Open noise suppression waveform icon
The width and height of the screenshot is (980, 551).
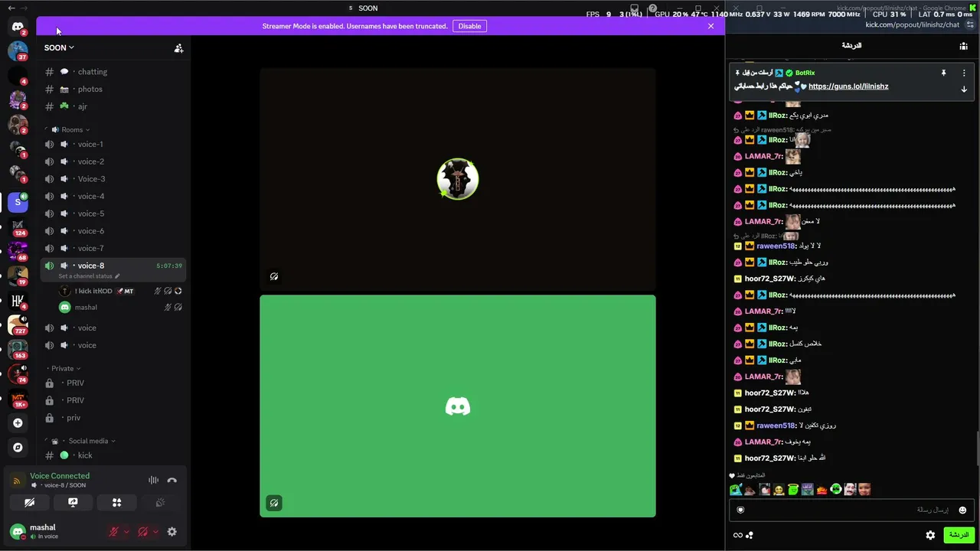tap(153, 481)
